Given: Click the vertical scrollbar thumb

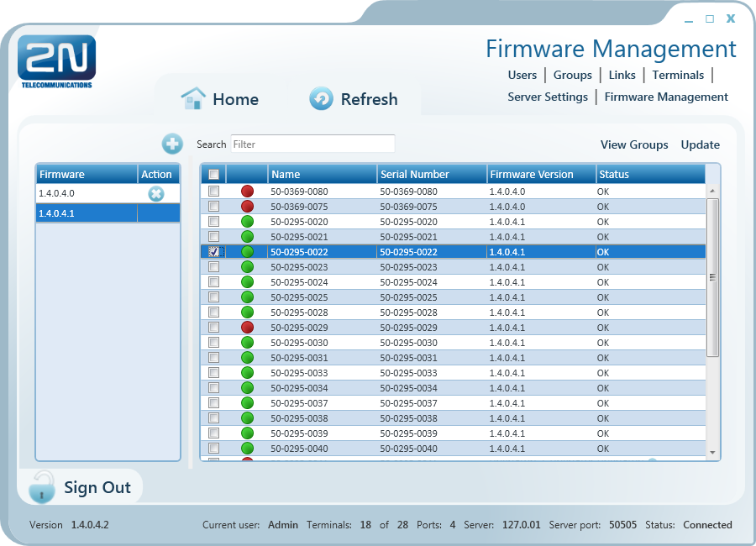Looking at the screenshot, I should point(712,277).
